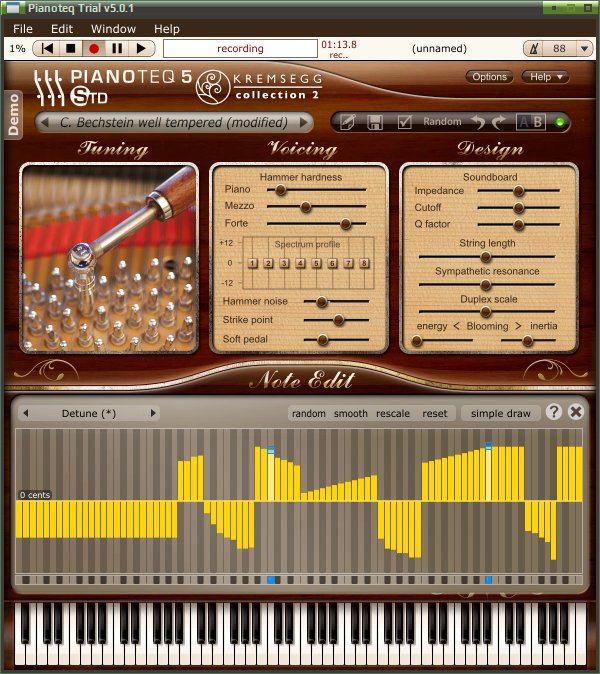Open the Window menu
600x674 pixels.
point(113,29)
